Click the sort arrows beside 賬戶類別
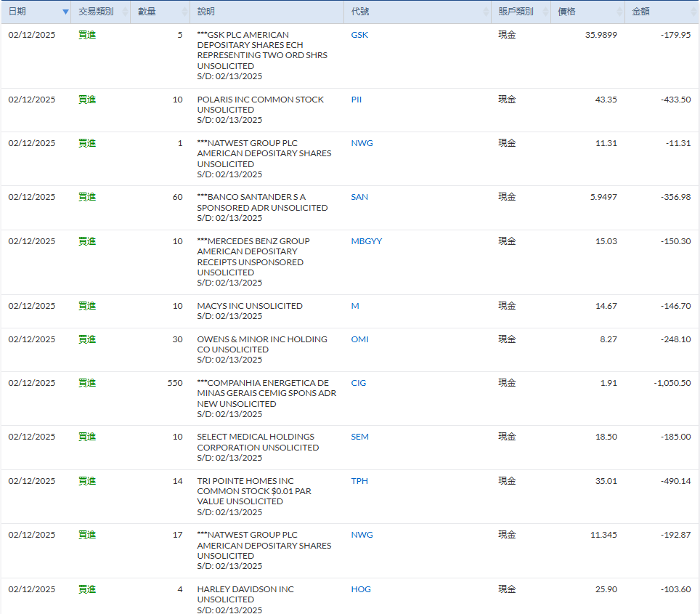The image size is (700, 614). coord(545,12)
